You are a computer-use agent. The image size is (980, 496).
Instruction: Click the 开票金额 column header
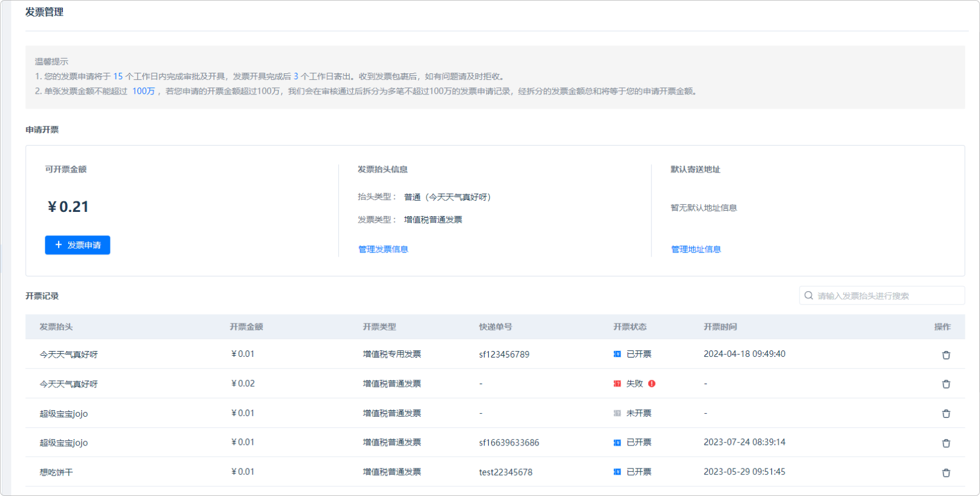246,327
